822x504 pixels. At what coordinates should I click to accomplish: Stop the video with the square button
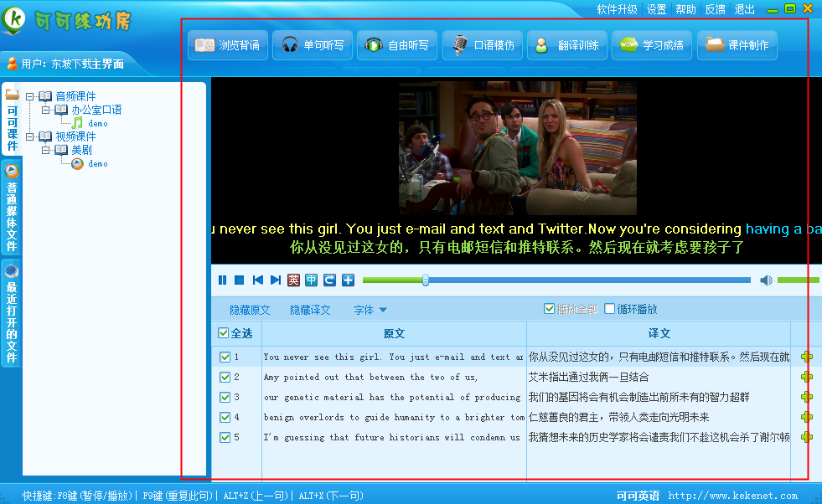tap(239, 280)
